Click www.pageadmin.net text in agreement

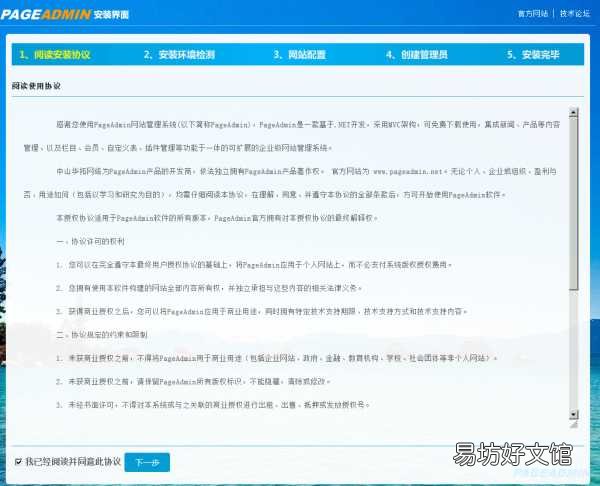408,171
